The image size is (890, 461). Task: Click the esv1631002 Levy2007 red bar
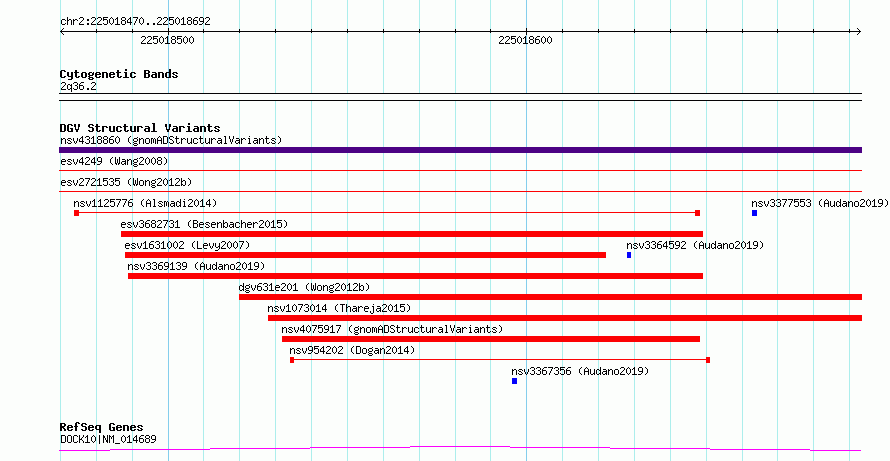click(x=365, y=255)
